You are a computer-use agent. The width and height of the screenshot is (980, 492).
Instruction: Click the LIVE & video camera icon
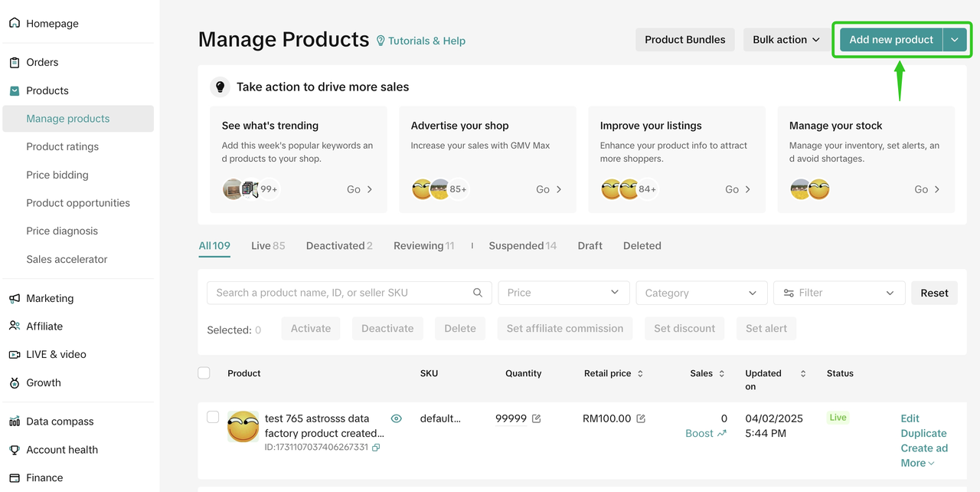point(15,354)
